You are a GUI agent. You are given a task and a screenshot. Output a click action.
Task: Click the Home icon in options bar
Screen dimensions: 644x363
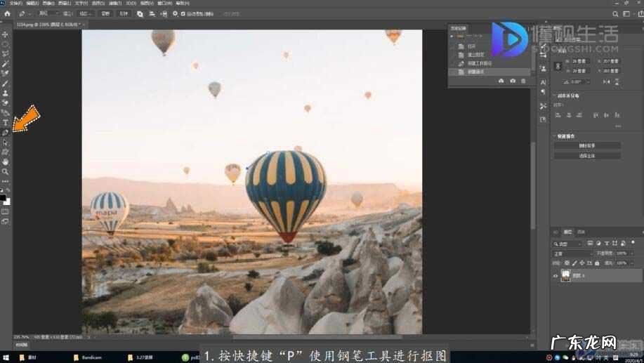[7, 13]
